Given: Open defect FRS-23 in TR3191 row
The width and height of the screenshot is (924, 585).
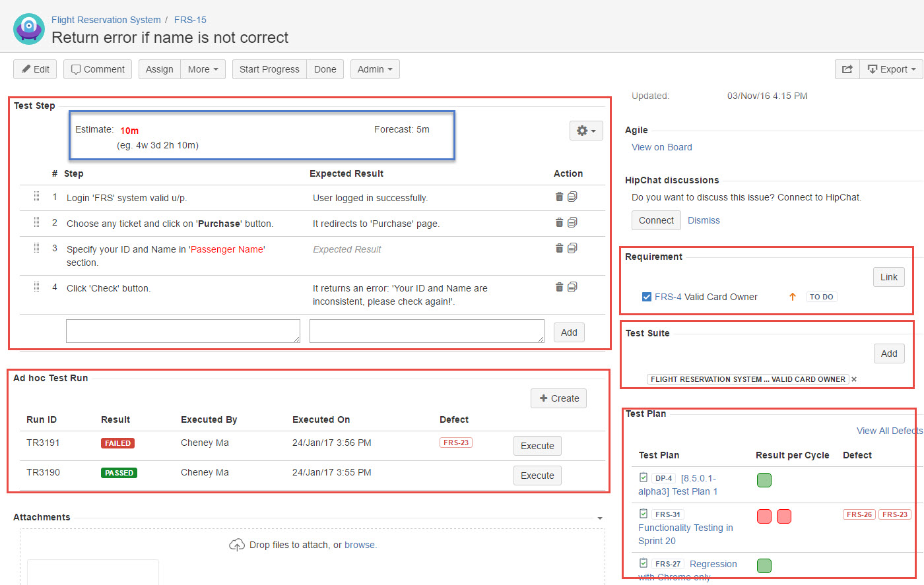Looking at the screenshot, I should [x=456, y=443].
